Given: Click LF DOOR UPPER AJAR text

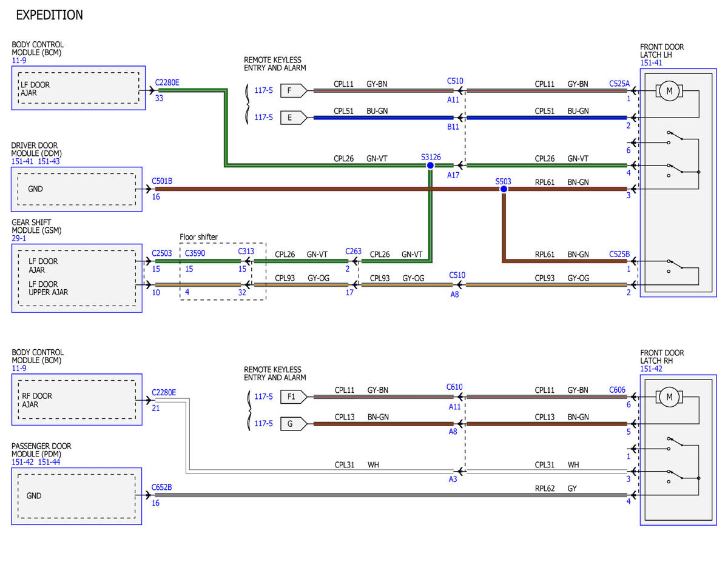Looking at the screenshot, I should [x=48, y=288].
